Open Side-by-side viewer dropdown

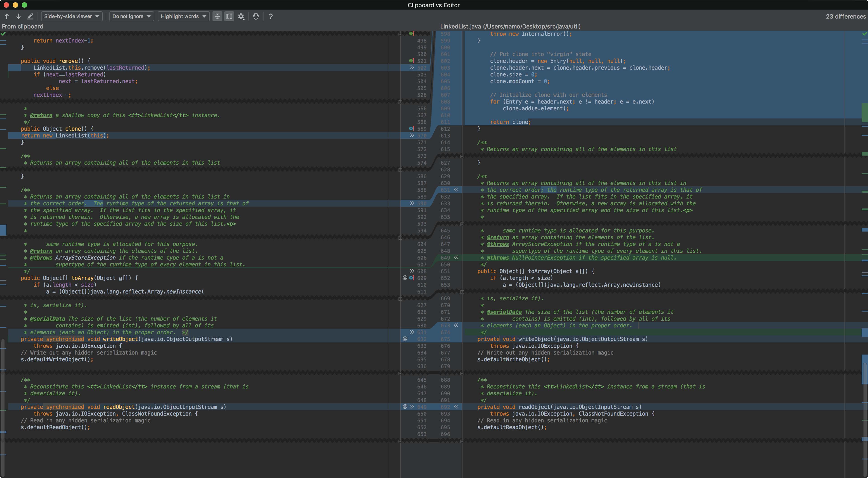[x=71, y=16]
